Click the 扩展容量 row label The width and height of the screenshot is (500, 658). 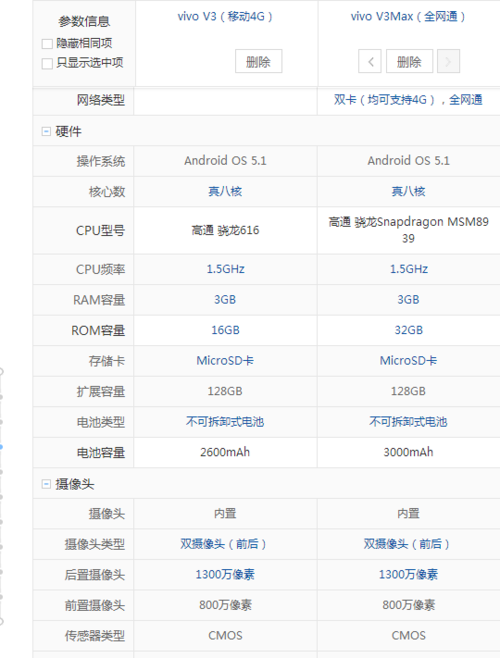(x=101, y=392)
